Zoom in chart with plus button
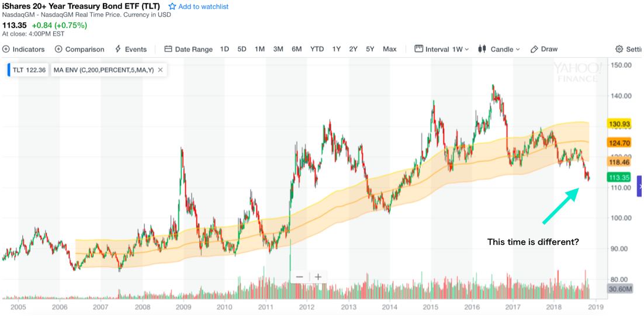This screenshot has height=319, width=644. tap(318, 277)
